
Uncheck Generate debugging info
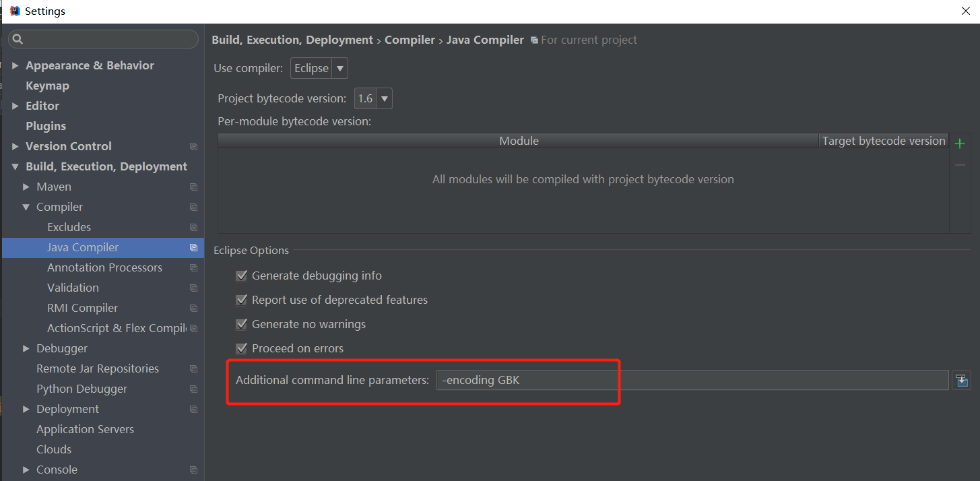pos(242,276)
